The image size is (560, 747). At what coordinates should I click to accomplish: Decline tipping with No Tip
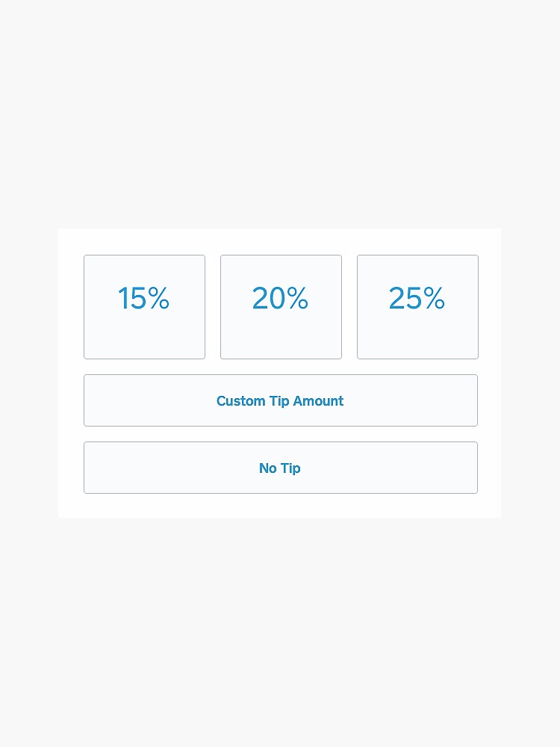click(280, 468)
